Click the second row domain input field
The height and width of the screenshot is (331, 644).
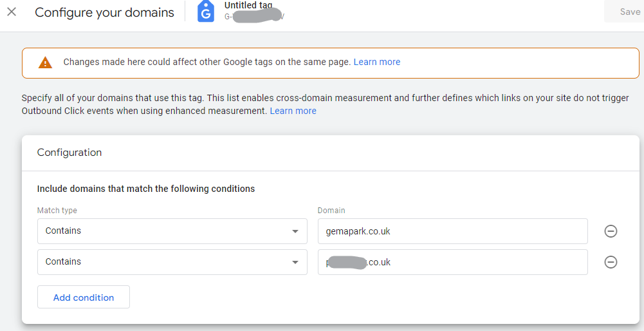tap(452, 262)
